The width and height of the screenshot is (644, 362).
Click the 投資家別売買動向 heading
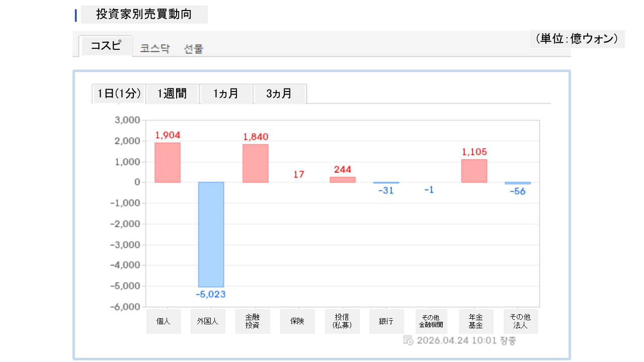144,15
